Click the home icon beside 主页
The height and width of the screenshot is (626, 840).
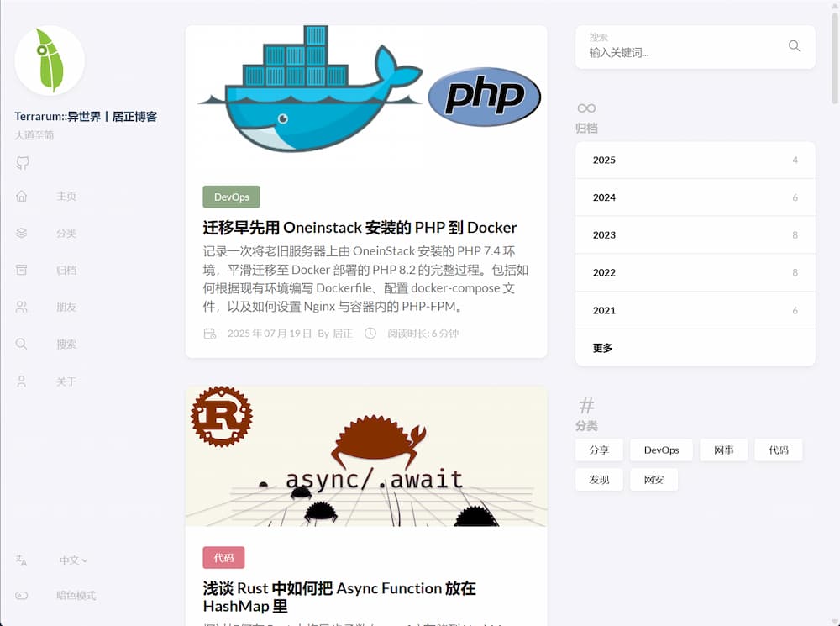coord(22,196)
